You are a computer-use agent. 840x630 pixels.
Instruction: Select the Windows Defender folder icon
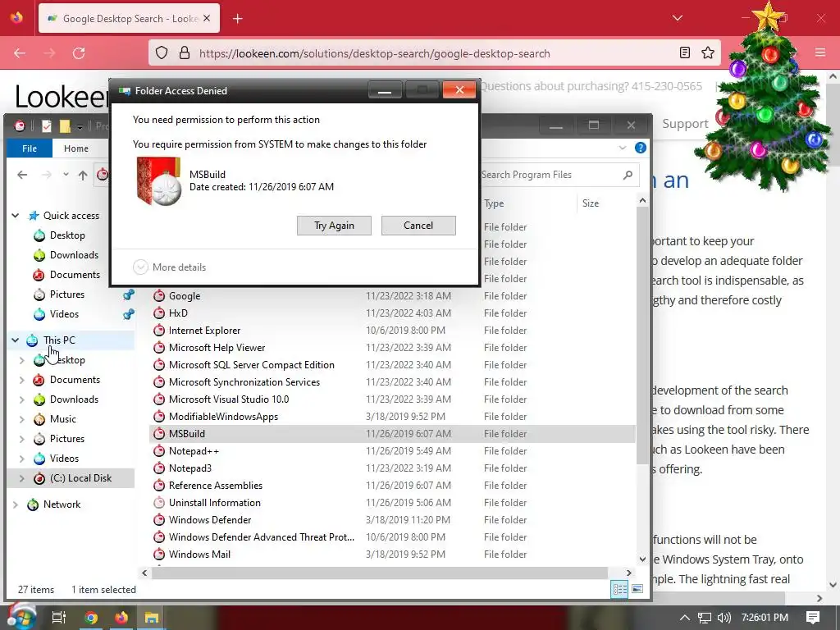tap(158, 520)
